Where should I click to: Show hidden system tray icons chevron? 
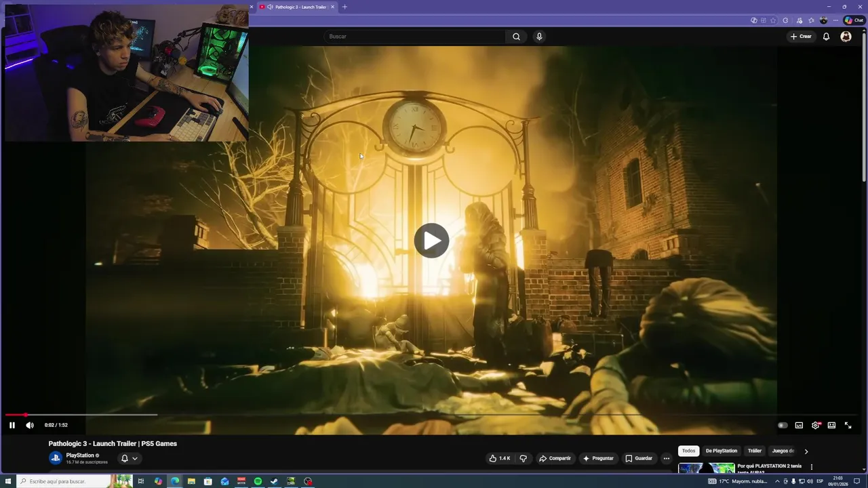777,481
